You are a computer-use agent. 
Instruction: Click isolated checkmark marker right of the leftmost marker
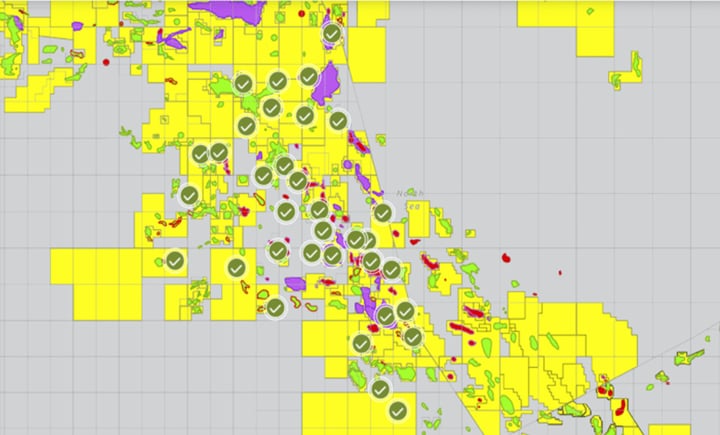pyautogui.click(x=236, y=268)
